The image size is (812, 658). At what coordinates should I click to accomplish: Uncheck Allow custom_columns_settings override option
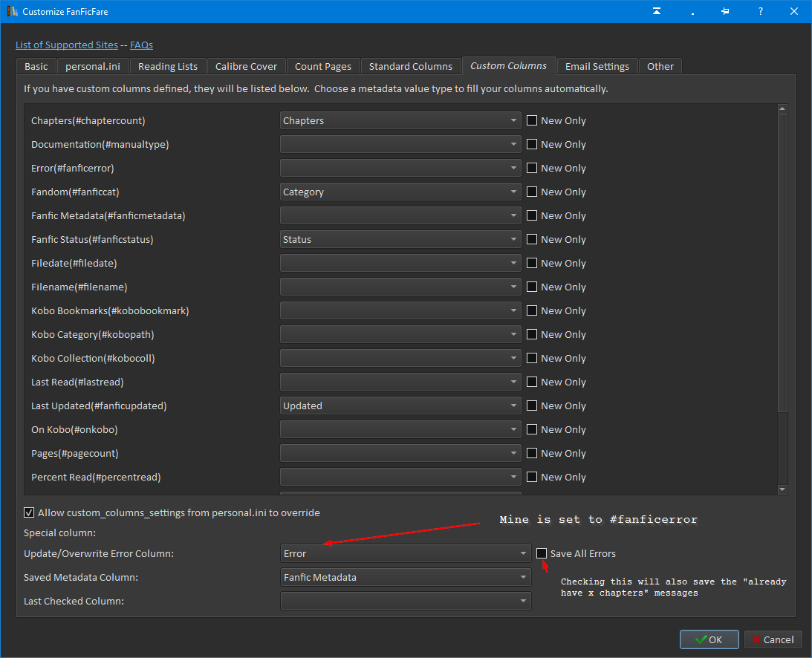30,512
